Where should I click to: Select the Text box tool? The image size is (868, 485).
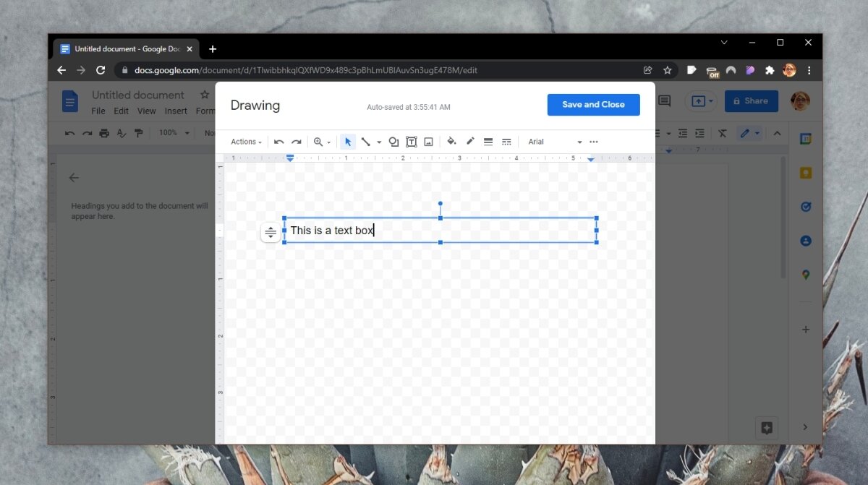(x=411, y=141)
